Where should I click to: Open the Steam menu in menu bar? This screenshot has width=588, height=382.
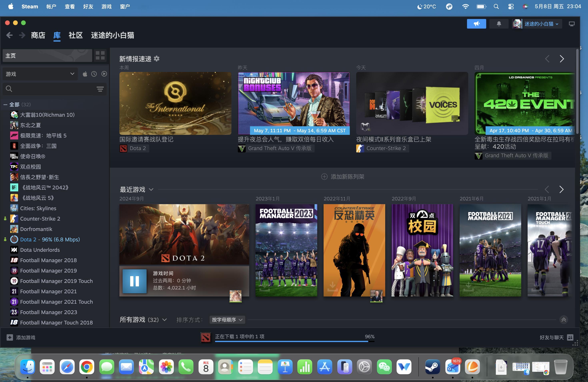[30, 6]
